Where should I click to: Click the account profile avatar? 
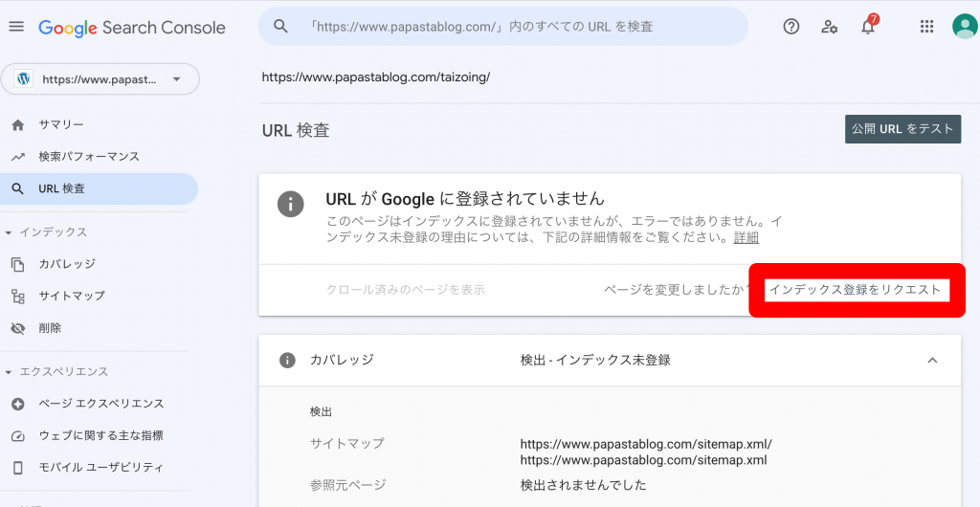(x=964, y=27)
